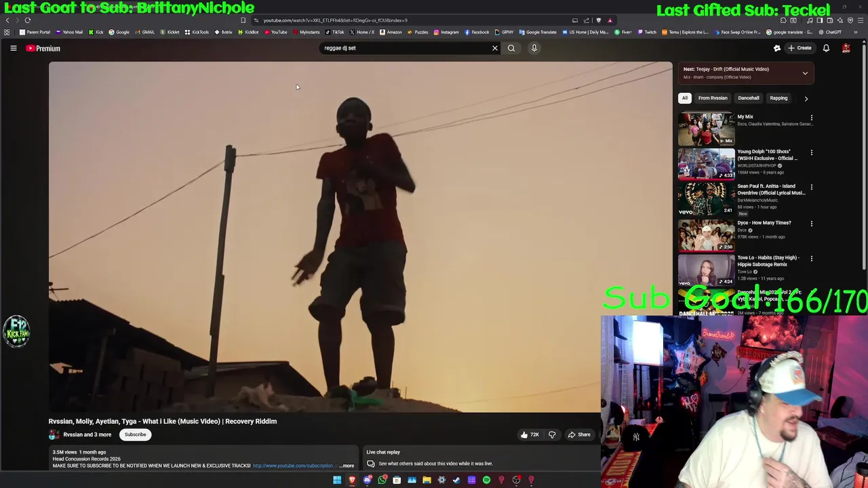Open options menu for Young Dolph video

pyautogui.click(x=811, y=152)
